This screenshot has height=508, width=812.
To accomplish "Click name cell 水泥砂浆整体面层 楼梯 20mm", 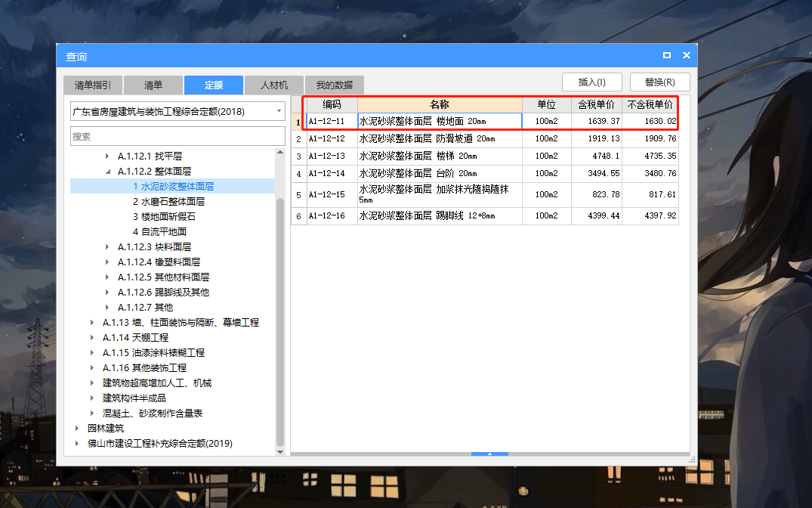I will pyautogui.click(x=440, y=156).
